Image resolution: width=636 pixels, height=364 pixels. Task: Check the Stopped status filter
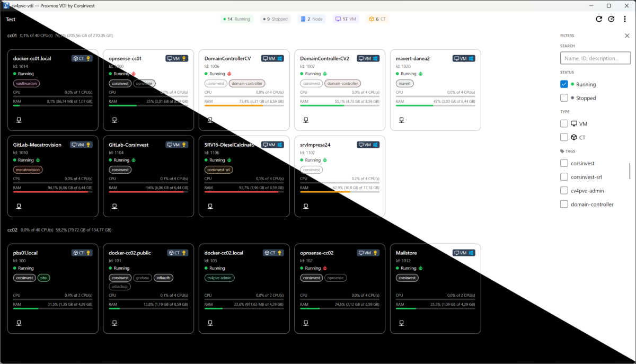point(564,98)
